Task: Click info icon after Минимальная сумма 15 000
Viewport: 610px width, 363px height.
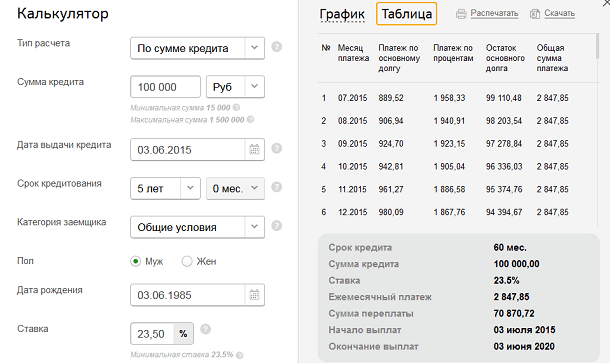Action: point(237,107)
